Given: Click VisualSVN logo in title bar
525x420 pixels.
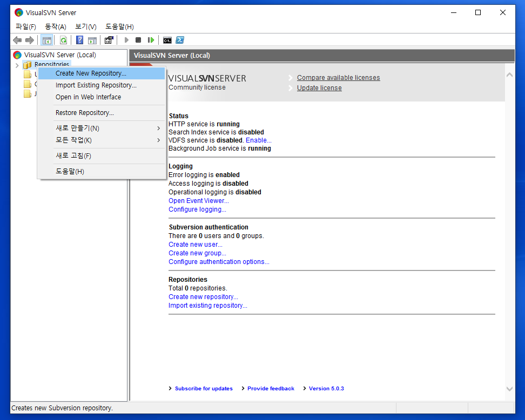Looking at the screenshot, I should click(x=19, y=13).
